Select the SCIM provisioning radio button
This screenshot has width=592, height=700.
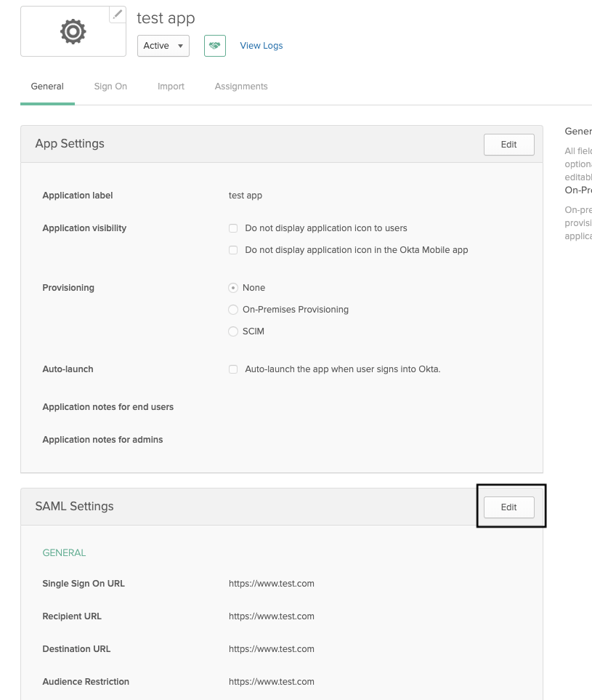233,331
